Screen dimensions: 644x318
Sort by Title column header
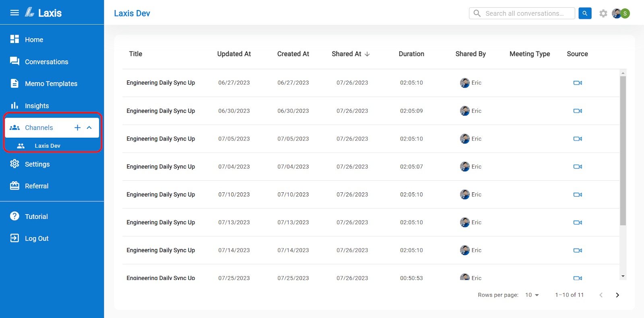(x=136, y=54)
